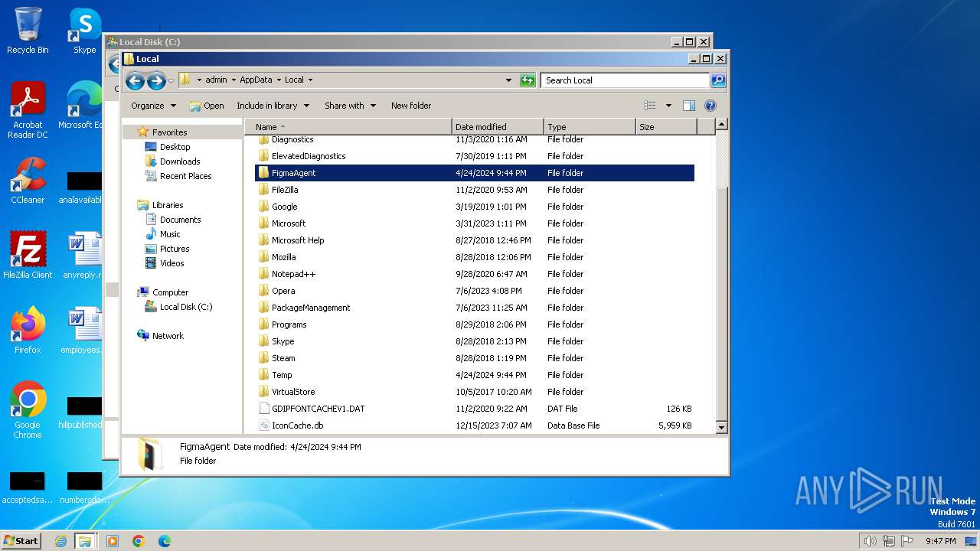Image resolution: width=980 pixels, height=551 pixels.
Task: Select Videos library
Action: click(171, 263)
